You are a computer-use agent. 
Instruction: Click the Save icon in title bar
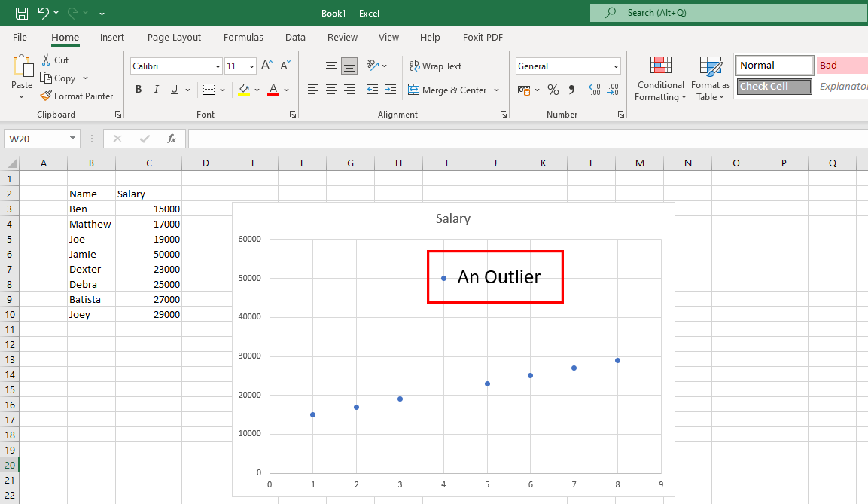[22, 13]
